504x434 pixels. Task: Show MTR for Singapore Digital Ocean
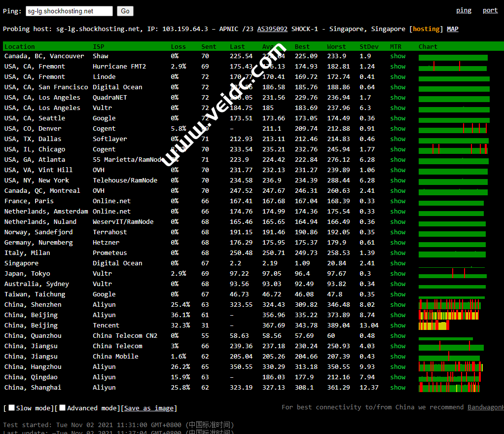point(397,263)
